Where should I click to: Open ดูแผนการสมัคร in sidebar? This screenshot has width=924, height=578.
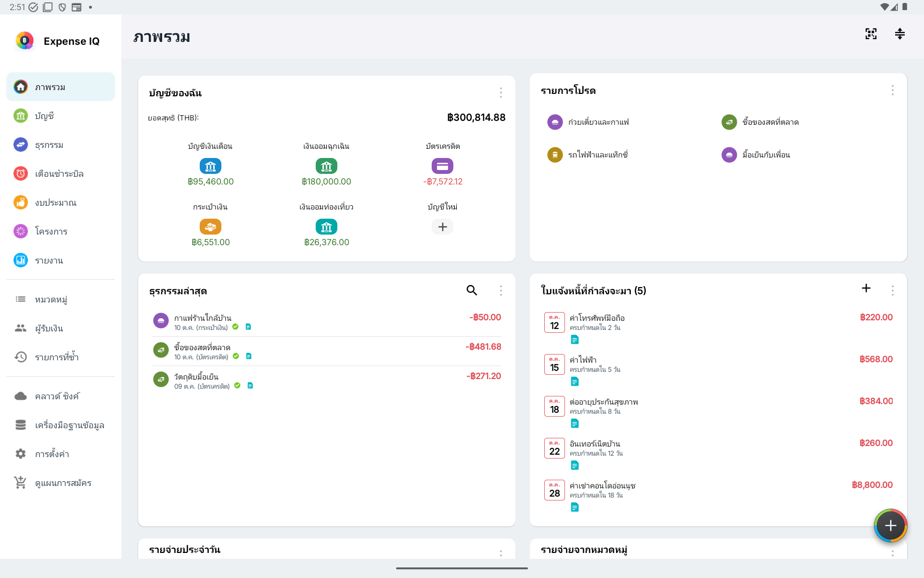tap(61, 483)
